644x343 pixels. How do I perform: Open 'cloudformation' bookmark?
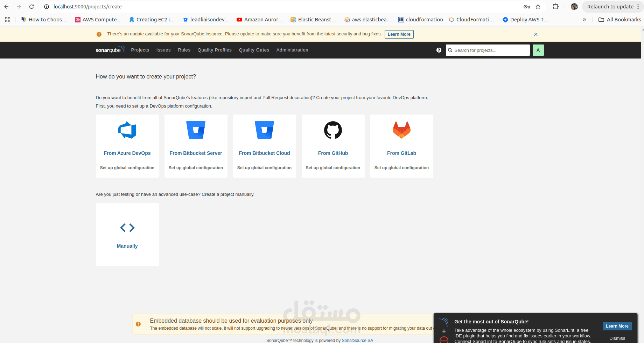421,20
